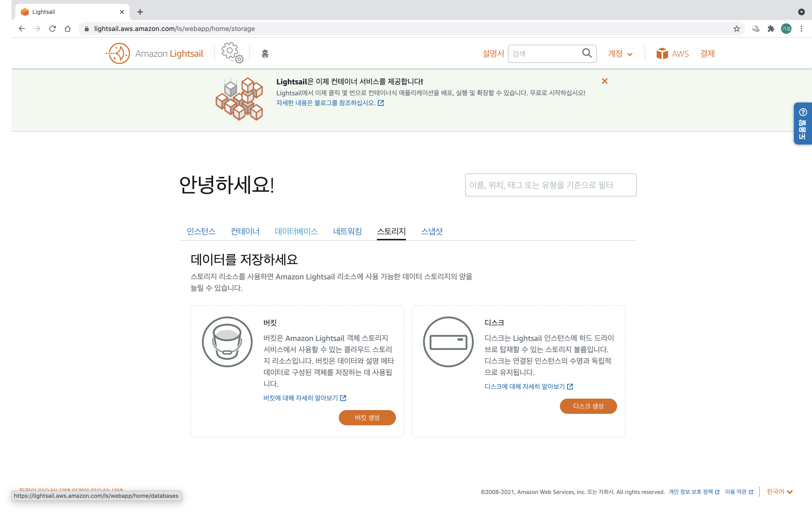The height and width of the screenshot is (514, 812).
Task: Click the 디스크 생성 button
Action: coord(588,406)
